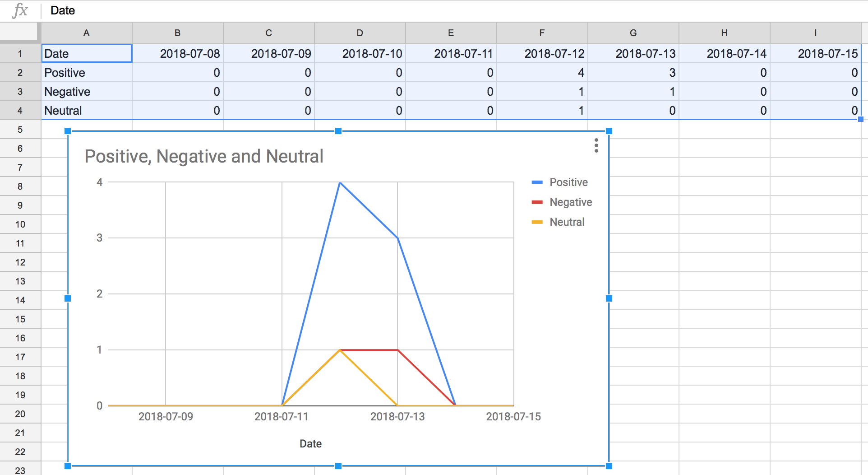Select column F header
The width and height of the screenshot is (868, 475).
[x=542, y=33]
